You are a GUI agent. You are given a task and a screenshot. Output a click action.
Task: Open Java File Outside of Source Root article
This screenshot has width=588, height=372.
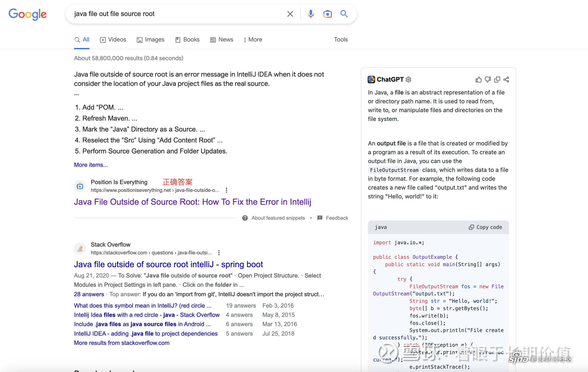[x=192, y=202]
